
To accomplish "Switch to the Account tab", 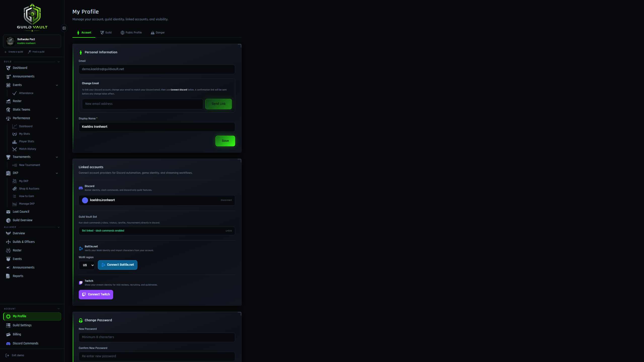I will pos(84,33).
